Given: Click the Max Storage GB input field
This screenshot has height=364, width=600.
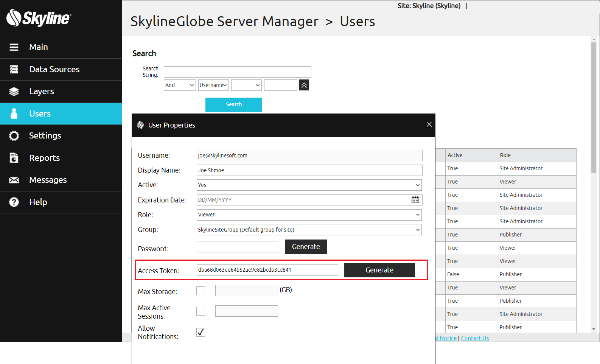Looking at the screenshot, I should 247,291.
